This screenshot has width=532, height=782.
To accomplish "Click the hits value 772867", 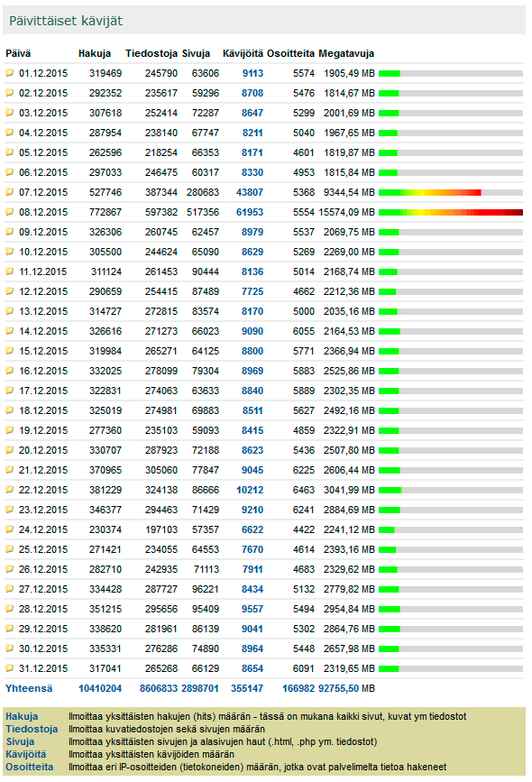I will point(105,212).
